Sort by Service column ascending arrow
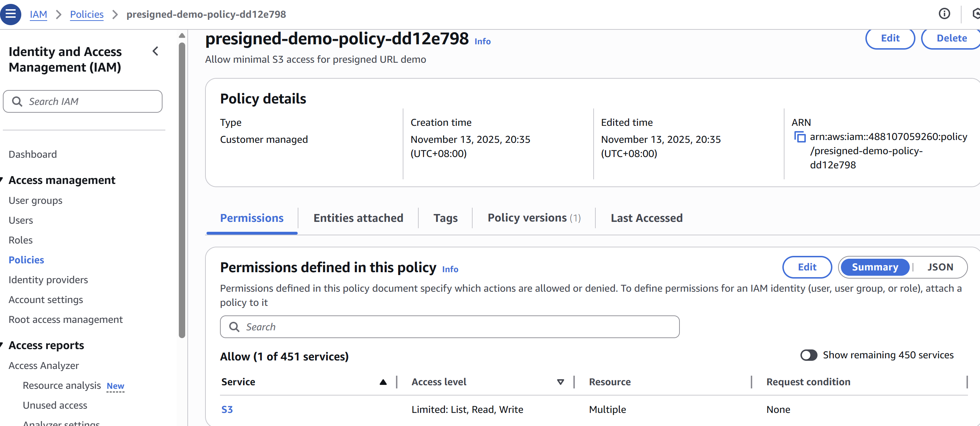The width and height of the screenshot is (980, 426). (x=383, y=382)
